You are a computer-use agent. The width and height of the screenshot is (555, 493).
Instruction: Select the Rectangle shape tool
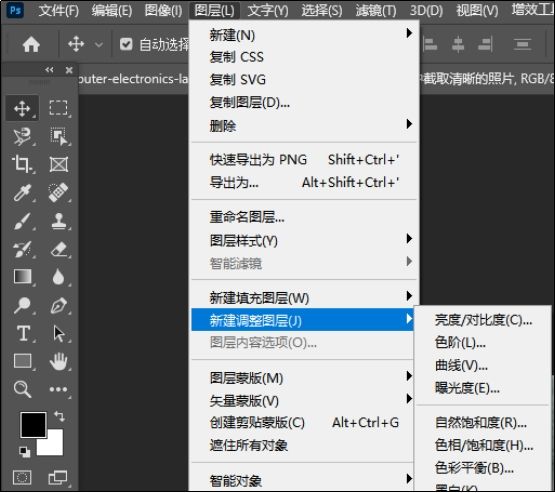point(22,361)
